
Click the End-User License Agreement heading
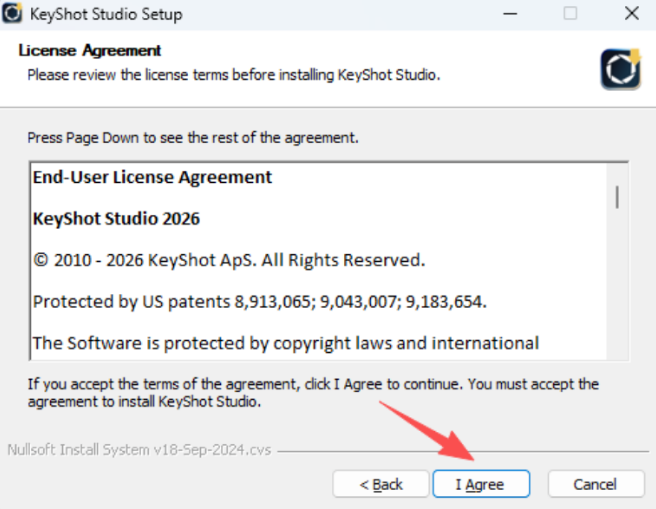click(152, 177)
